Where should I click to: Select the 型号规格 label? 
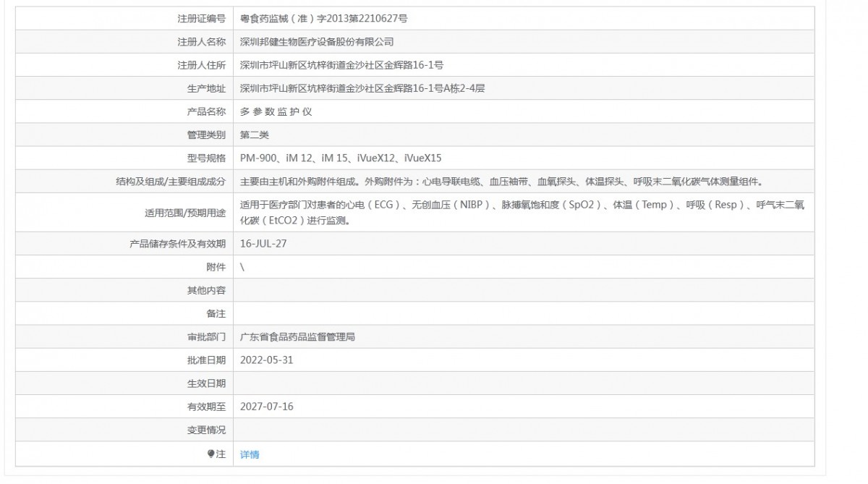click(206, 158)
